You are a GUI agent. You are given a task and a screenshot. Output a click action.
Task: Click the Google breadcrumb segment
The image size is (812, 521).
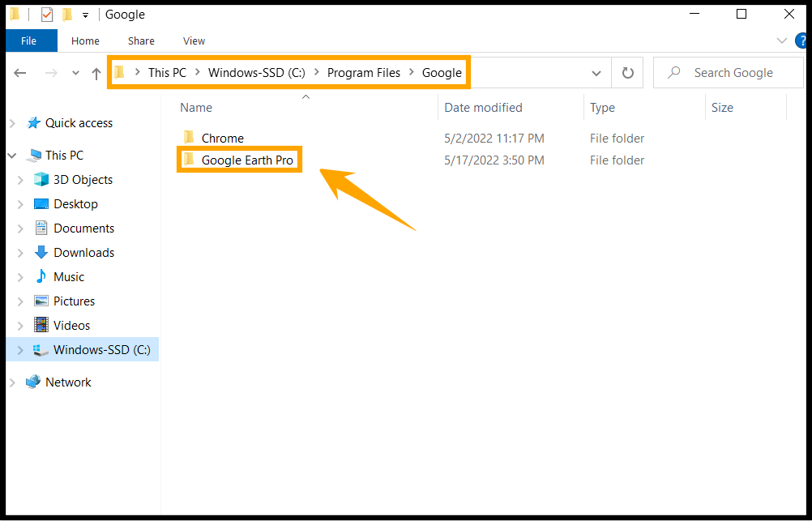[442, 72]
